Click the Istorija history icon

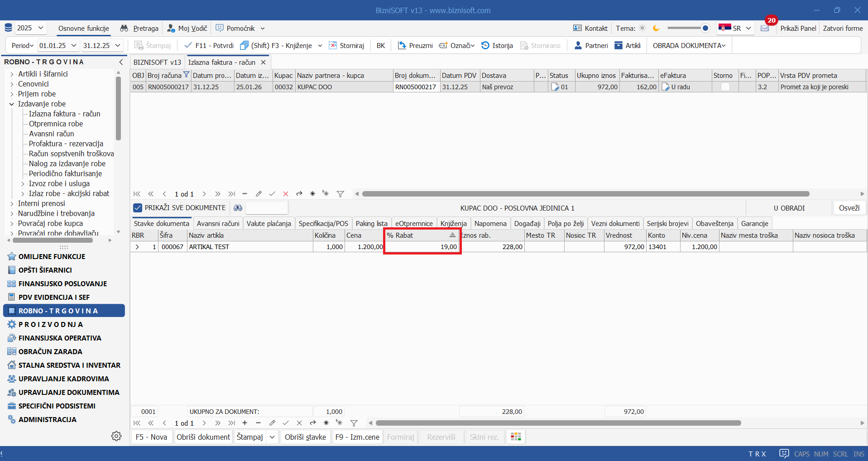click(485, 46)
